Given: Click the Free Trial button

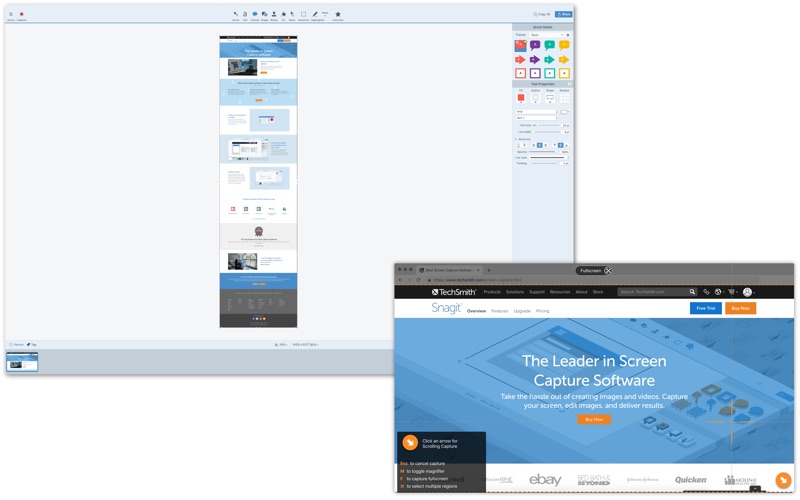Looking at the screenshot, I should (x=706, y=308).
